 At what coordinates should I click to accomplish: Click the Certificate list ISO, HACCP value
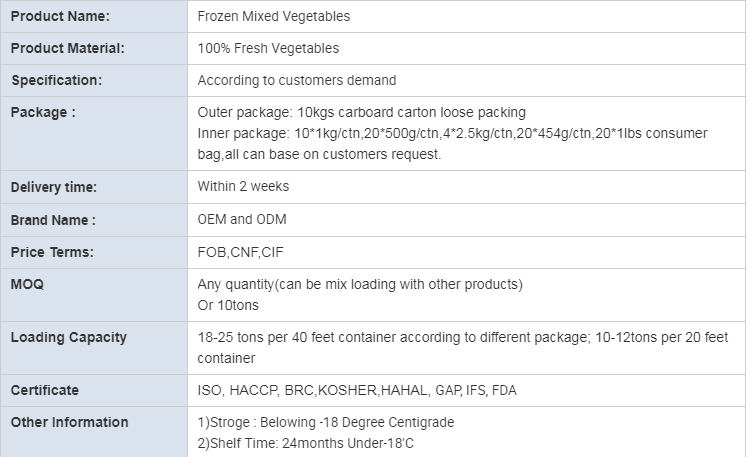(357, 390)
